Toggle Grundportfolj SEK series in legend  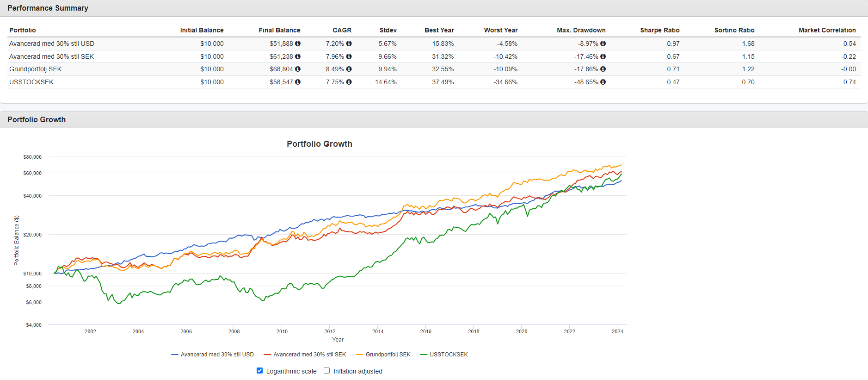point(388,355)
